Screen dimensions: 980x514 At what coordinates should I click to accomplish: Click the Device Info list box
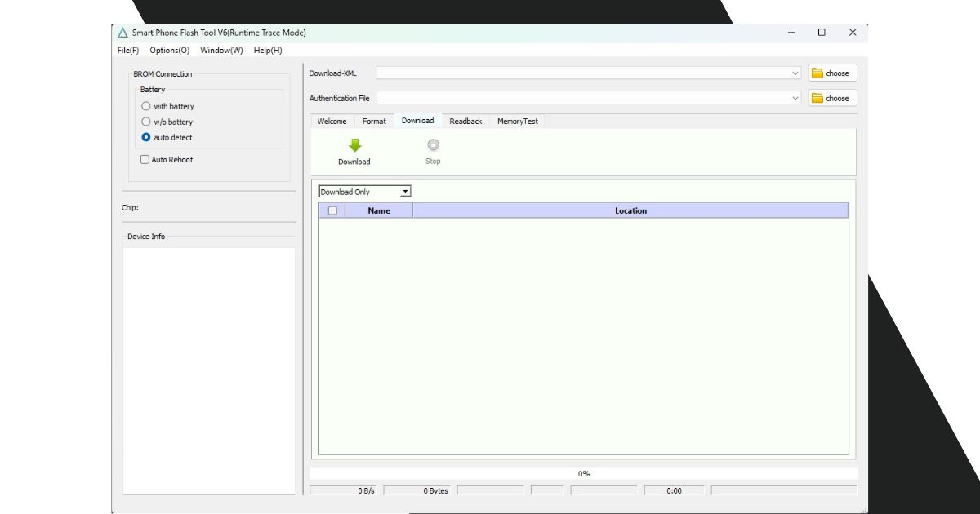click(x=209, y=370)
